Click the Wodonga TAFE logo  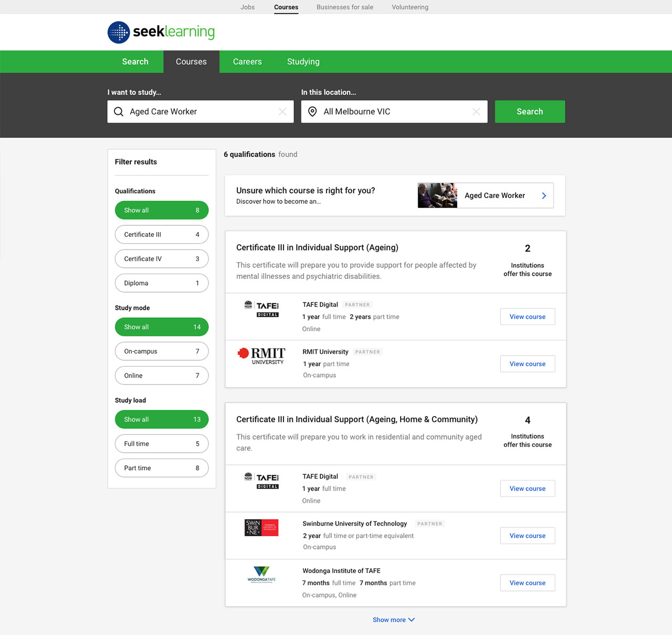(261, 575)
